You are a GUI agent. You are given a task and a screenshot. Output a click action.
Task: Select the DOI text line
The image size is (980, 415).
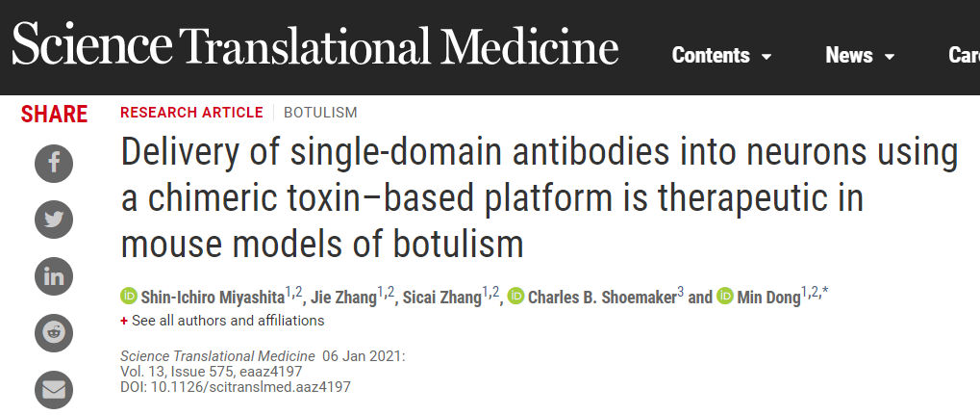pyautogui.click(x=236, y=387)
